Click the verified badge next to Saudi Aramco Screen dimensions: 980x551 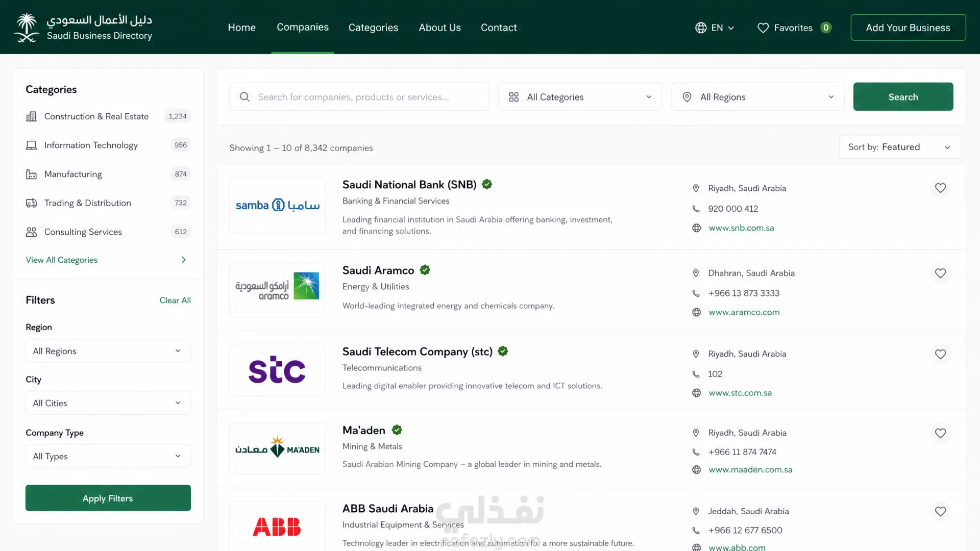coord(425,270)
